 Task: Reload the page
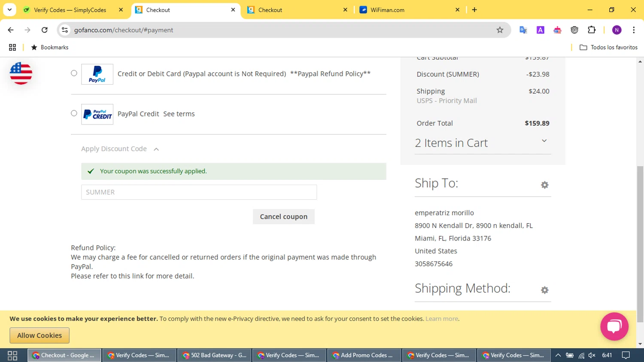tap(45, 30)
